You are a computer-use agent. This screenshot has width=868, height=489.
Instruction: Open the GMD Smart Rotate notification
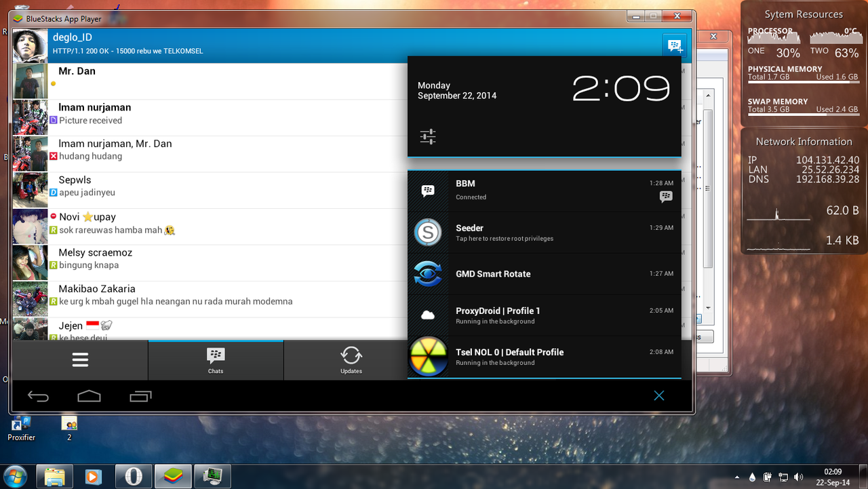(545, 274)
